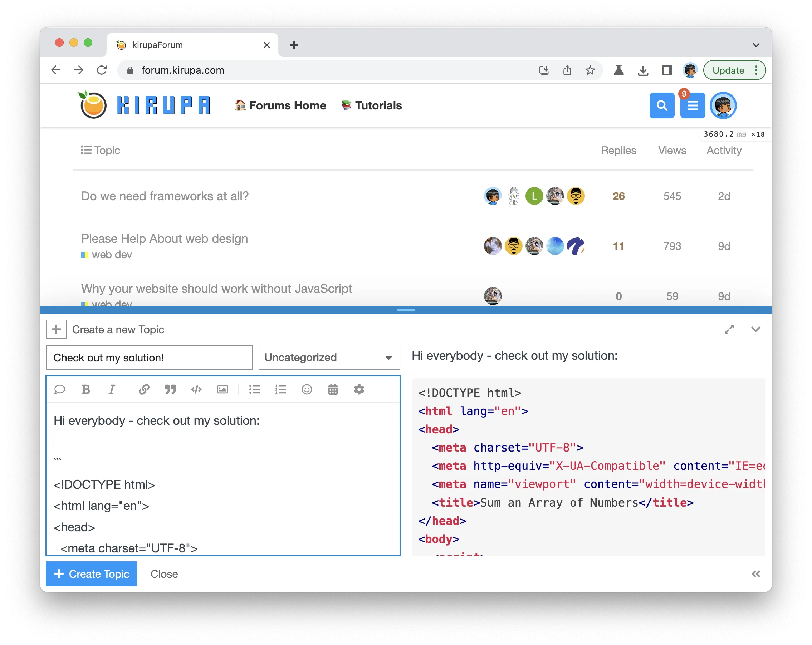This screenshot has height=645, width=812.
Task: Click the composer resize grip handle
Action: pos(406,310)
